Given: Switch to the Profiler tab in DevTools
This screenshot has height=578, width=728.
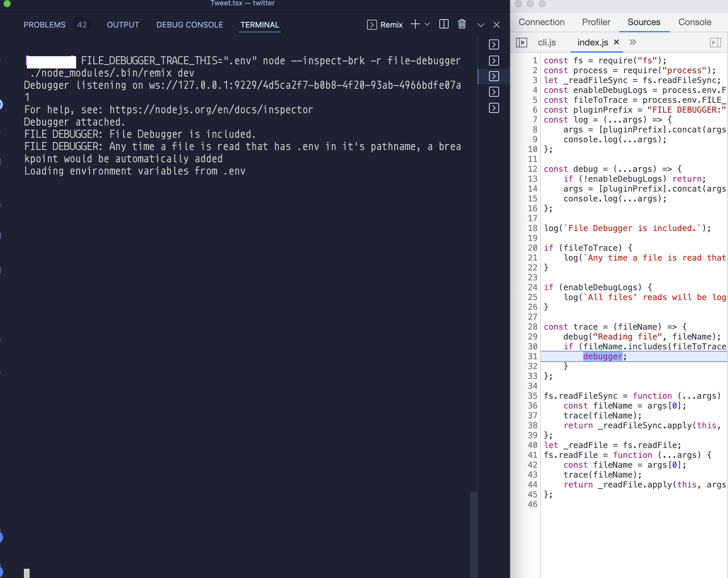Looking at the screenshot, I should [596, 22].
